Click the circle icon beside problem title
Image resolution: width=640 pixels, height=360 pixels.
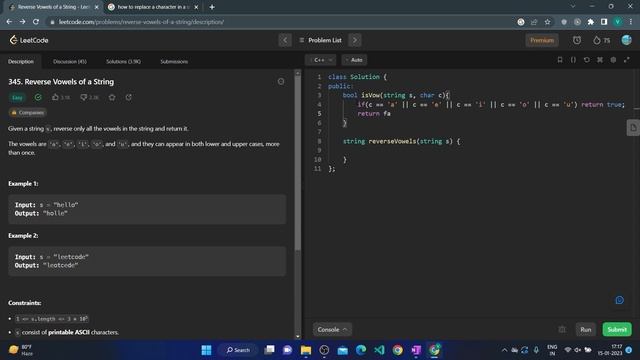[x=281, y=82]
